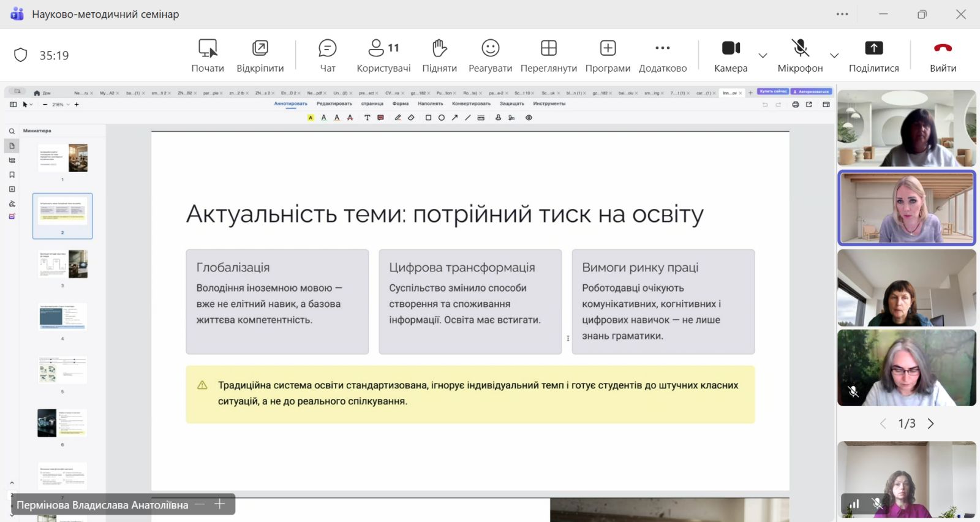Open the Чат panel
980x522 pixels.
point(328,56)
